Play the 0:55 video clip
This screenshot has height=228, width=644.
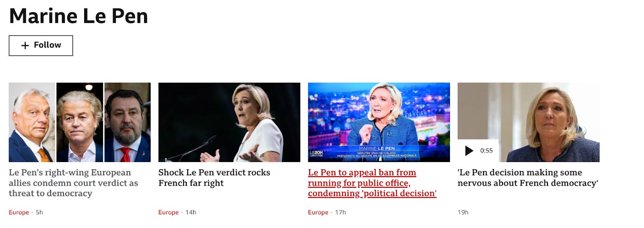469,151
